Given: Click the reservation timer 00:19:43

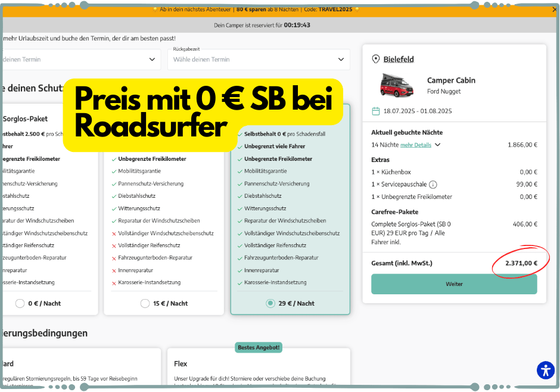Looking at the screenshot, I should tap(297, 25).
